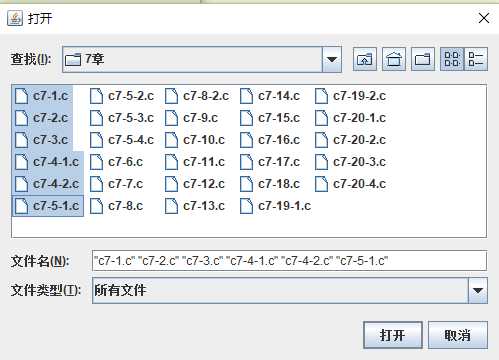Go up one folder level

(365, 59)
